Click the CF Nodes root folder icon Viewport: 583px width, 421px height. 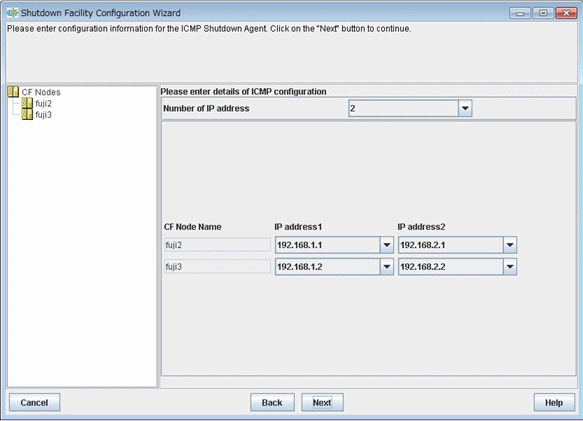coord(13,92)
